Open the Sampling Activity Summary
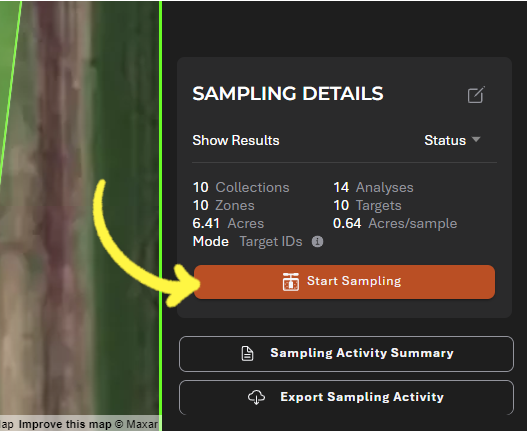Image resolution: width=528 pixels, height=432 pixels. (x=346, y=354)
